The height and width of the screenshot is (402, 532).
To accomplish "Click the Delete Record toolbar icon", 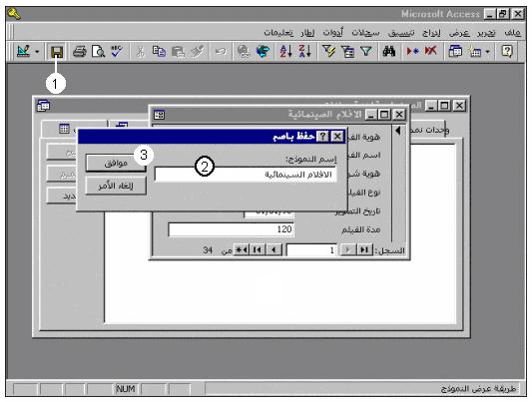I will 430,52.
